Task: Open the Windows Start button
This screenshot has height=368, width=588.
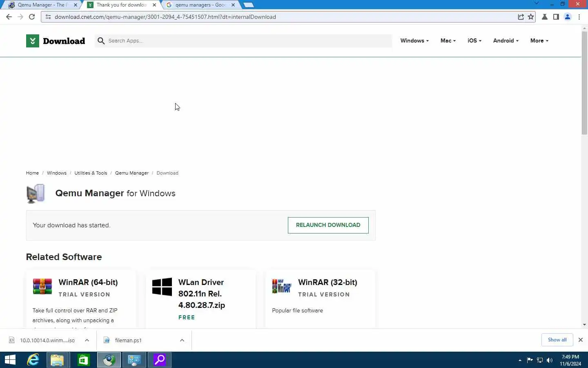Action: tap(10, 360)
